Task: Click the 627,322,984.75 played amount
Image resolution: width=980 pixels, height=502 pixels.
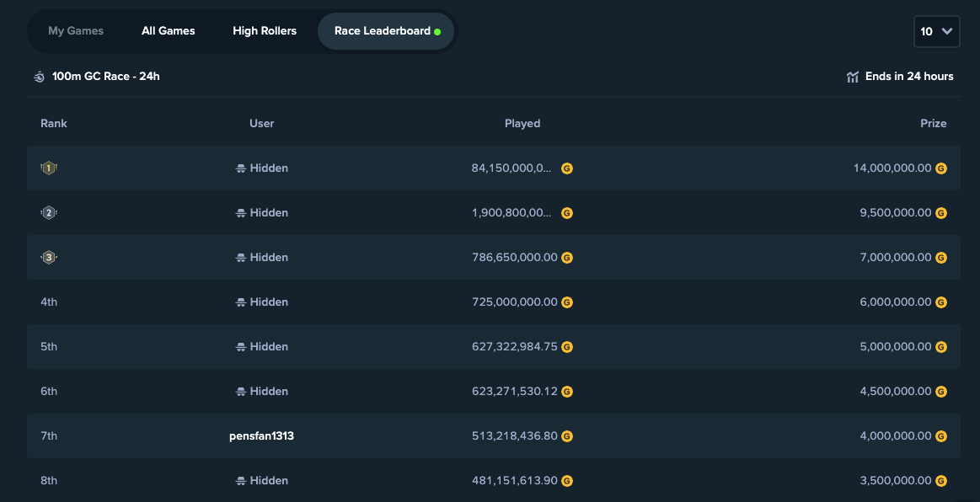Action: (514, 346)
